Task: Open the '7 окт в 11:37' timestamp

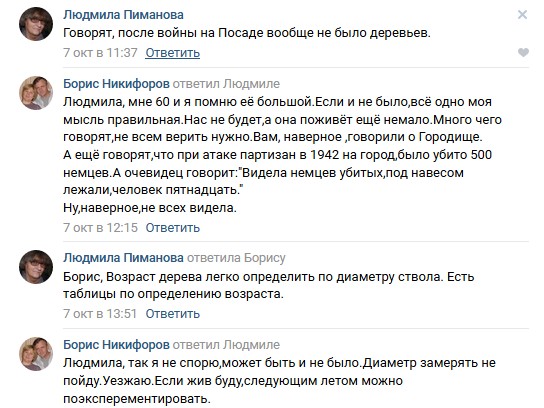Action: tap(100, 53)
